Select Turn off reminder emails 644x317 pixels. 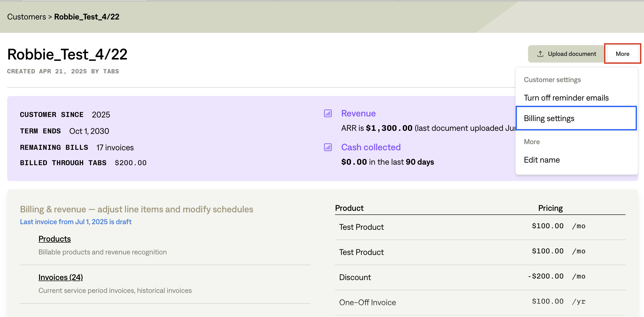click(566, 98)
